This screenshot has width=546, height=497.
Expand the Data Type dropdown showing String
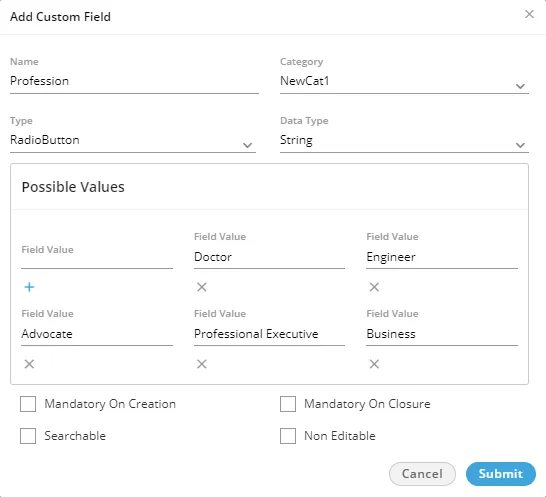404,141
